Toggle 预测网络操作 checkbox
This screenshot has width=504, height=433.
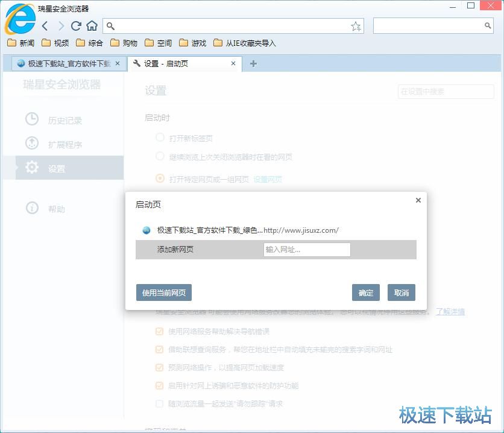pos(159,367)
